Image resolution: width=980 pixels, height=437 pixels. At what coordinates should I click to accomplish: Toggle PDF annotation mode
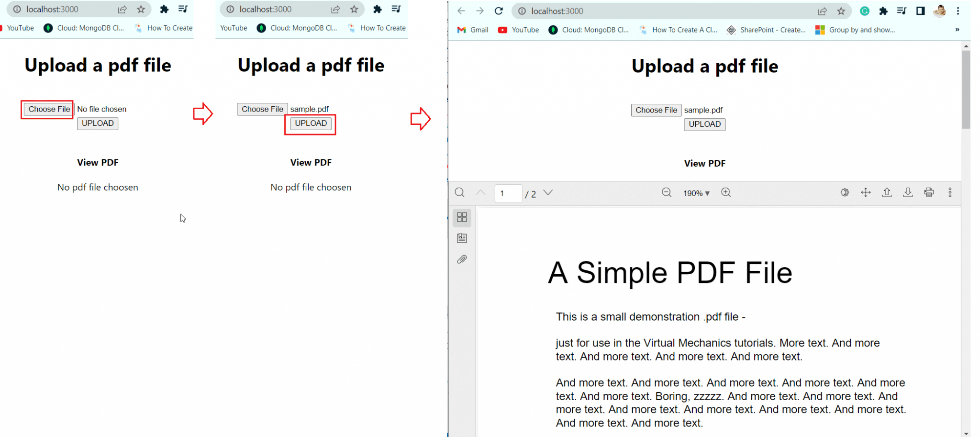pos(845,192)
